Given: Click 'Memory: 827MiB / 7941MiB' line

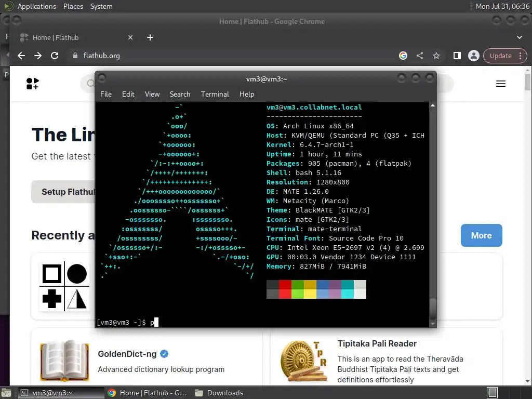Looking at the screenshot, I should click(316, 267).
